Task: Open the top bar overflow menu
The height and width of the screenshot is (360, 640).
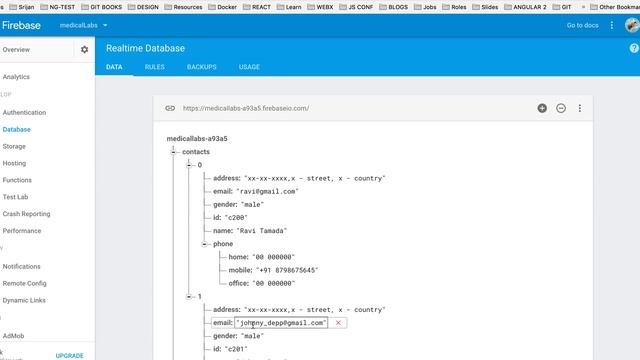Action: coord(611,25)
